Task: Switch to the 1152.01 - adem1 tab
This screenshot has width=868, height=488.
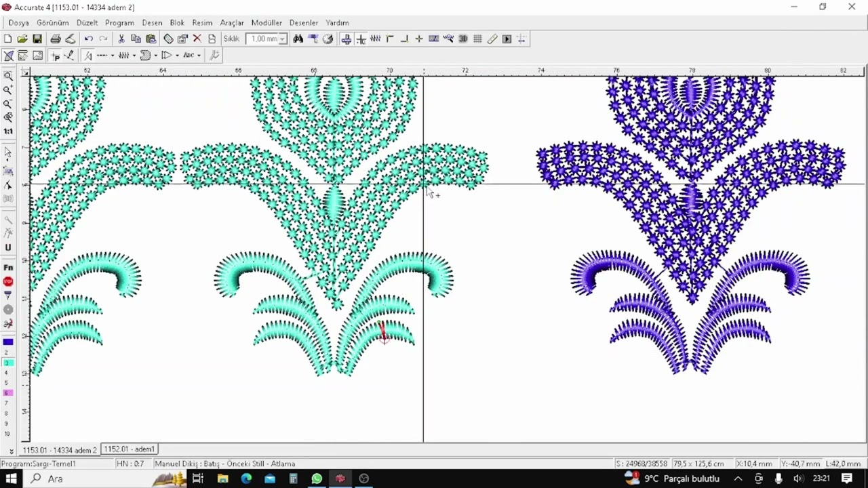Action: pyautogui.click(x=130, y=449)
